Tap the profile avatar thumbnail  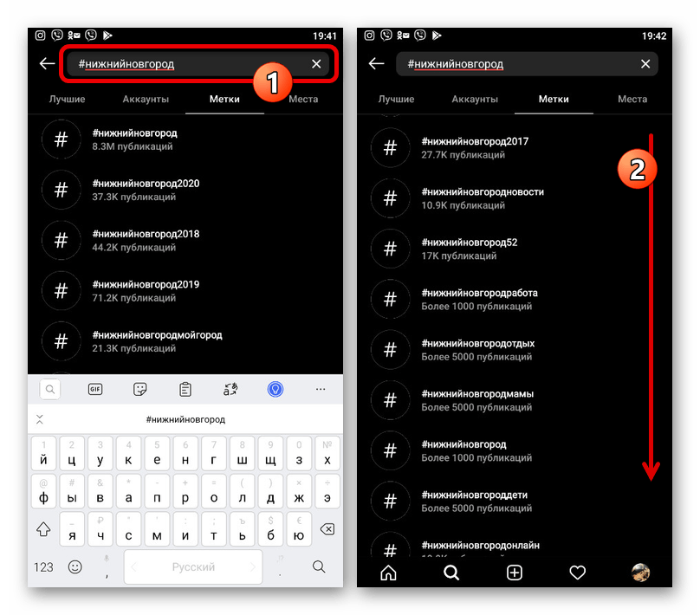point(640,573)
